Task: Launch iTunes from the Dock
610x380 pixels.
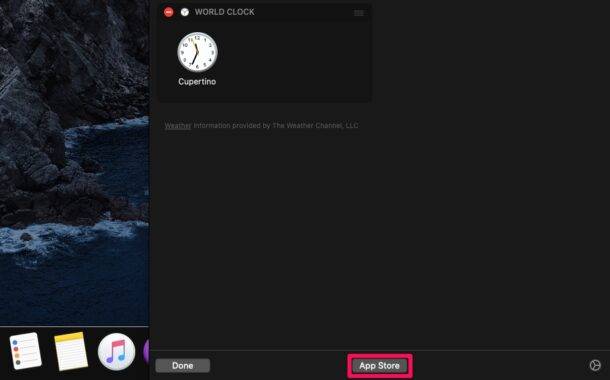Action: coord(116,352)
